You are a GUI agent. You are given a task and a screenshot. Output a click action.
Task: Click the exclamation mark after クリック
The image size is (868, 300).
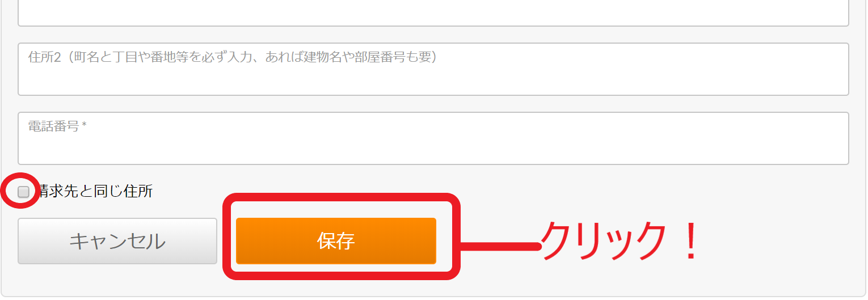[x=690, y=241]
